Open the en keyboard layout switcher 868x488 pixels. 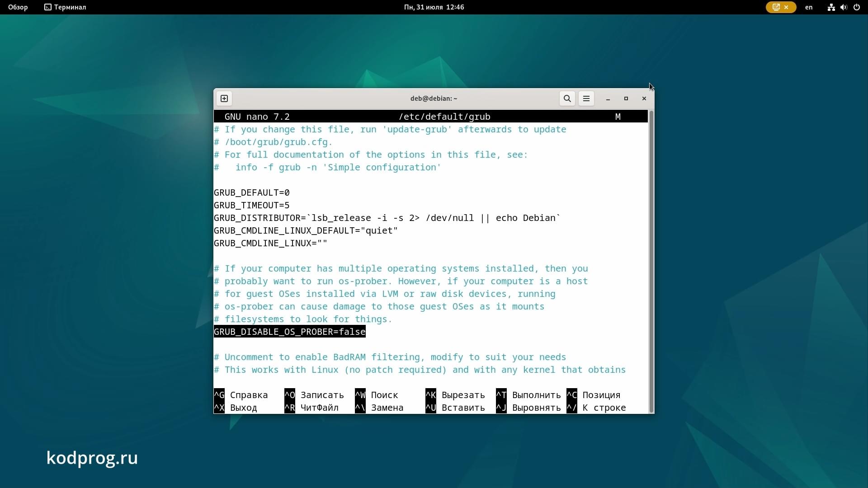(809, 7)
